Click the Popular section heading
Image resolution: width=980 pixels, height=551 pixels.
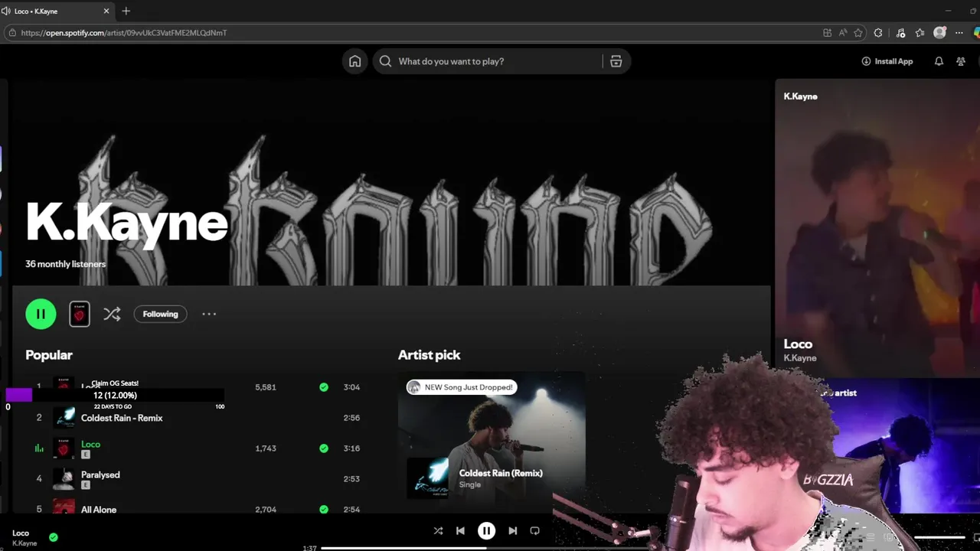tap(49, 355)
